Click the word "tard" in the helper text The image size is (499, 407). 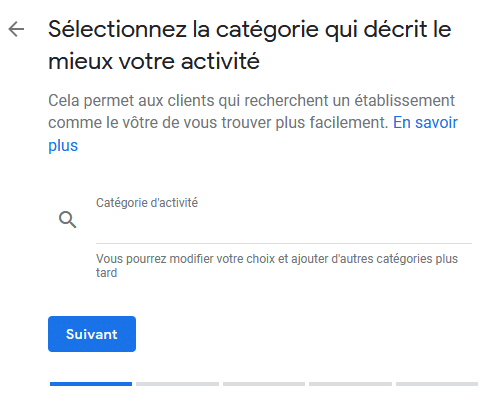(x=107, y=273)
